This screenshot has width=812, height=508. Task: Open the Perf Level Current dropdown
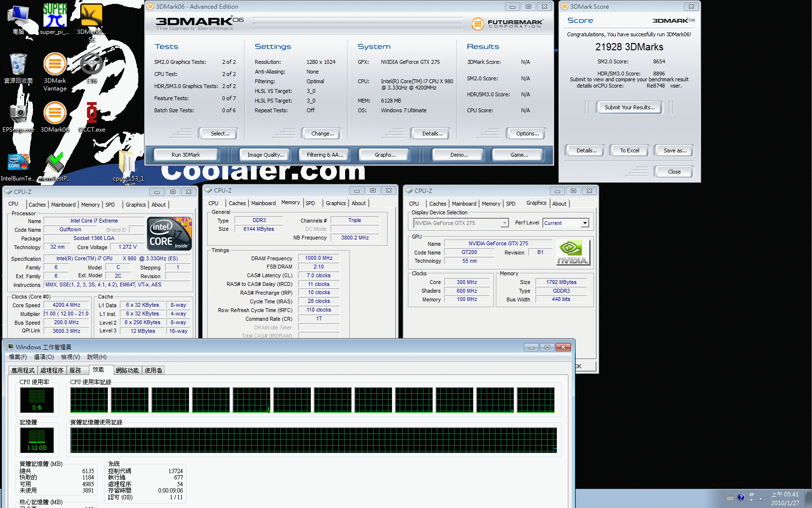(565, 223)
